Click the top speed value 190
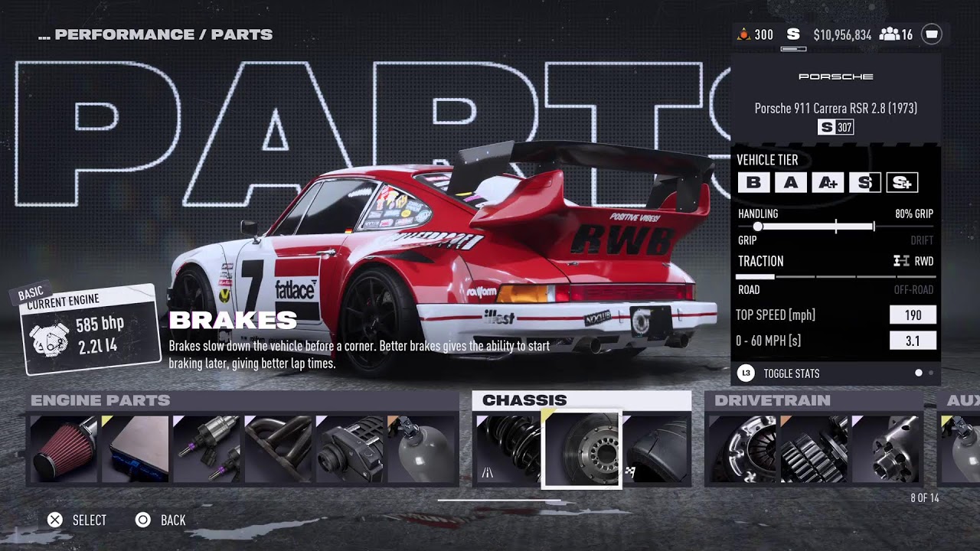 click(x=913, y=315)
